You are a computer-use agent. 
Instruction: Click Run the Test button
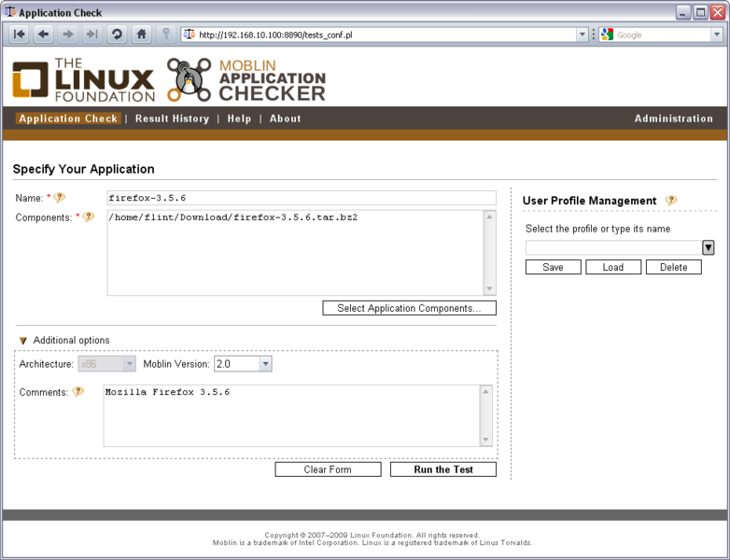(443, 469)
